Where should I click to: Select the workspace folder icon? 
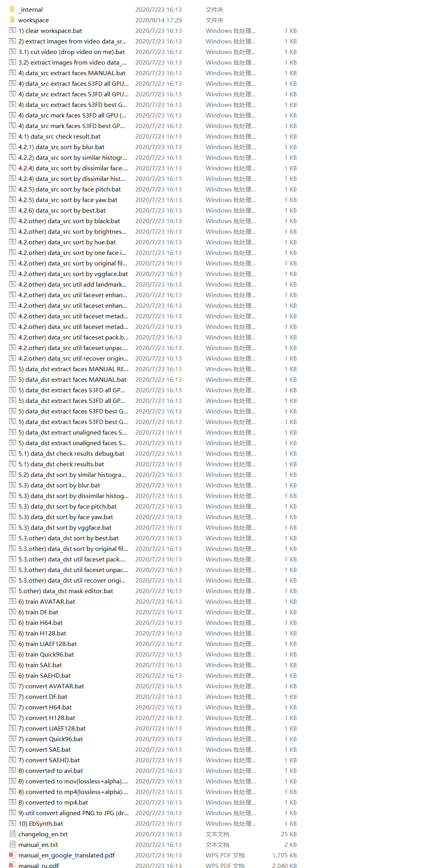(12, 20)
